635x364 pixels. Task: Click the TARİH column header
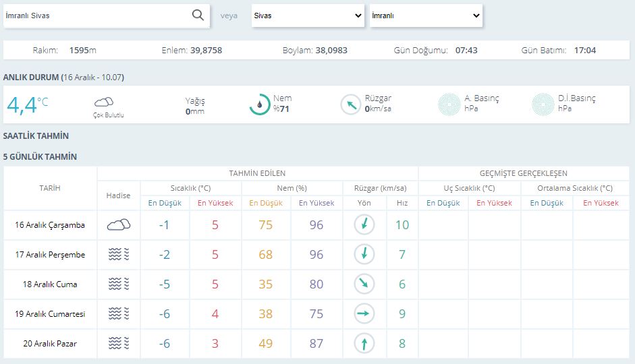(x=50, y=188)
